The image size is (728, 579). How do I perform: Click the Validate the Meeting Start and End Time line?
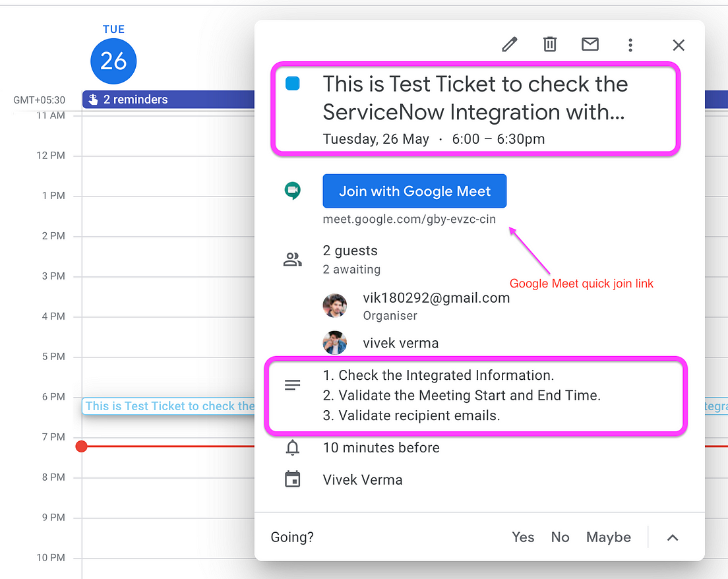point(462,395)
